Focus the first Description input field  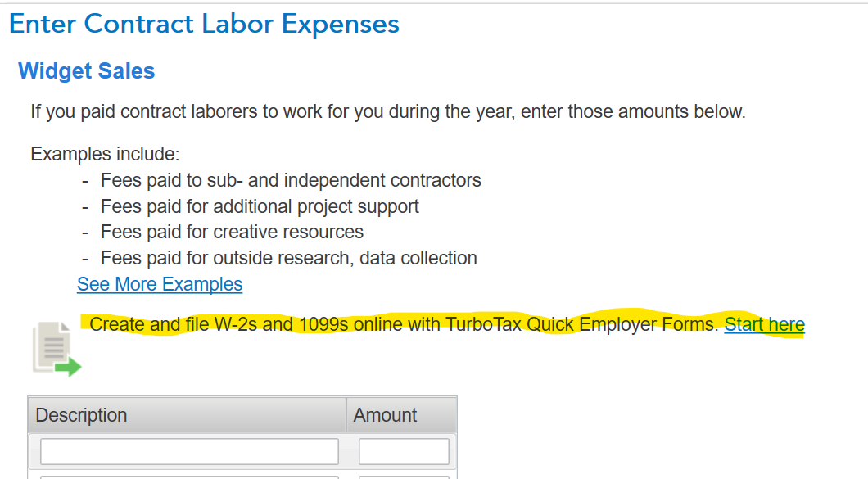click(x=189, y=451)
